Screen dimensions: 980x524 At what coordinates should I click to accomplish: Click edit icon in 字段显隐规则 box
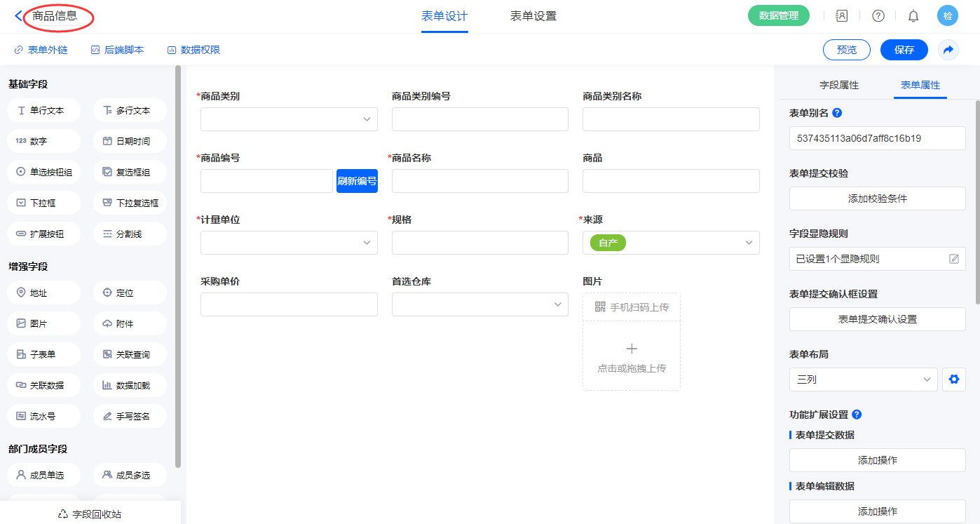coord(953,259)
